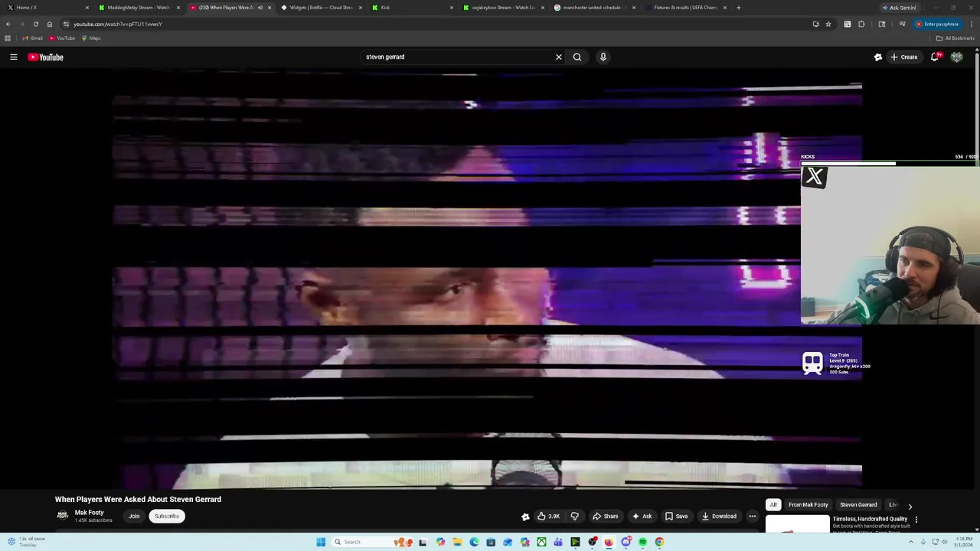The height and width of the screenshot is (551, 980).
Task: Open more actions ellipsis under video
Action: coord(753,516)
